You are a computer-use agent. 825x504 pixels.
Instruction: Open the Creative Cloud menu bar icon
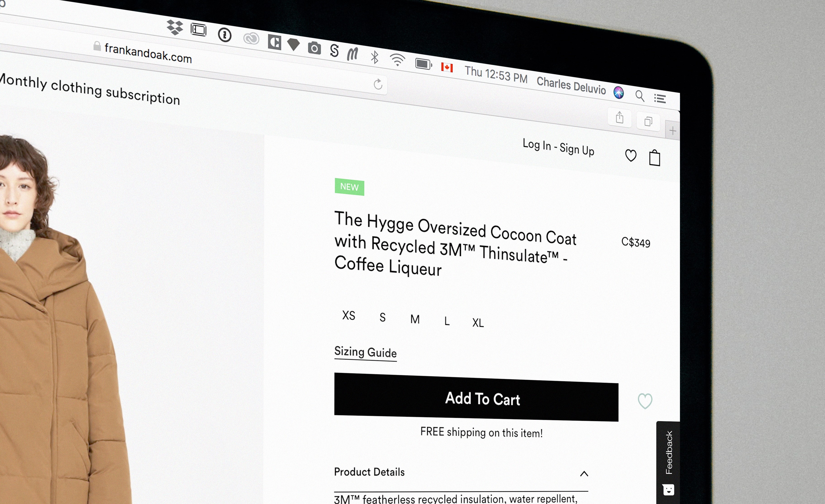(x=251, y=39)
